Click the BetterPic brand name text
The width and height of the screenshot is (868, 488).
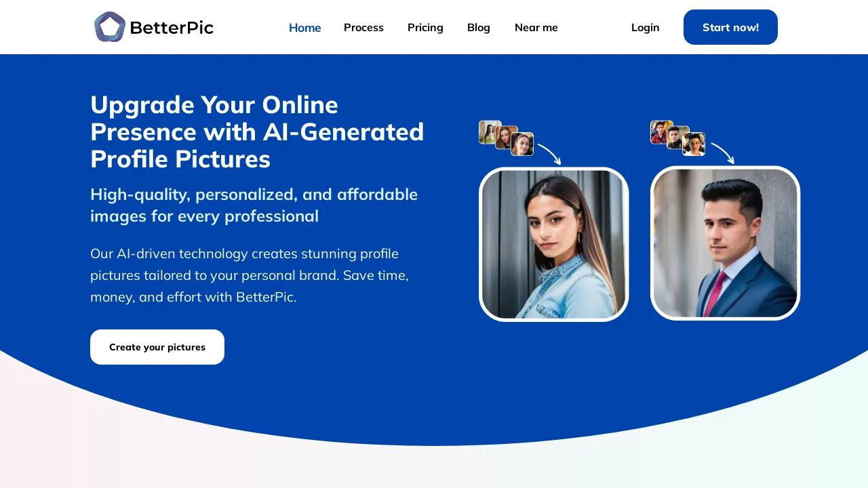pos(172,28)
